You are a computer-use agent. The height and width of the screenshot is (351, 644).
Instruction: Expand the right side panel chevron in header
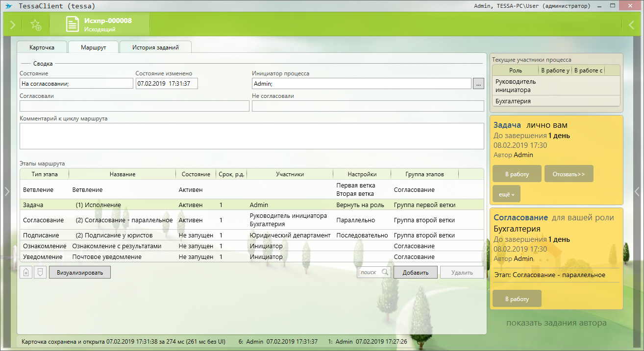click(631, 24)
